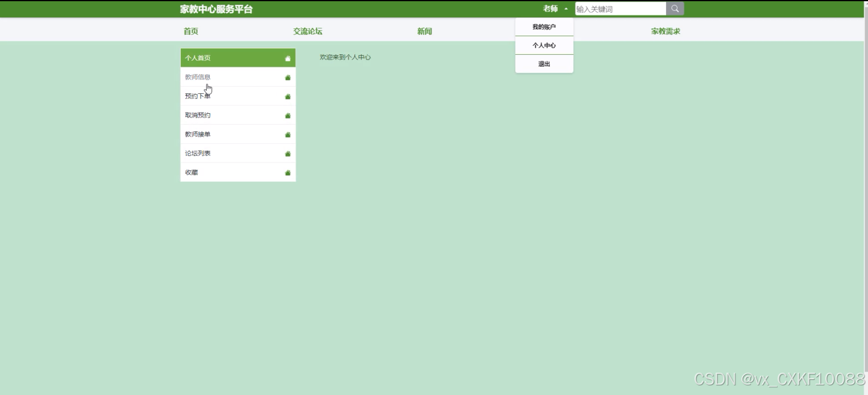Click 家教中心服务平台 site title
This screenshot has height=395, width=868.
[216, 9]
